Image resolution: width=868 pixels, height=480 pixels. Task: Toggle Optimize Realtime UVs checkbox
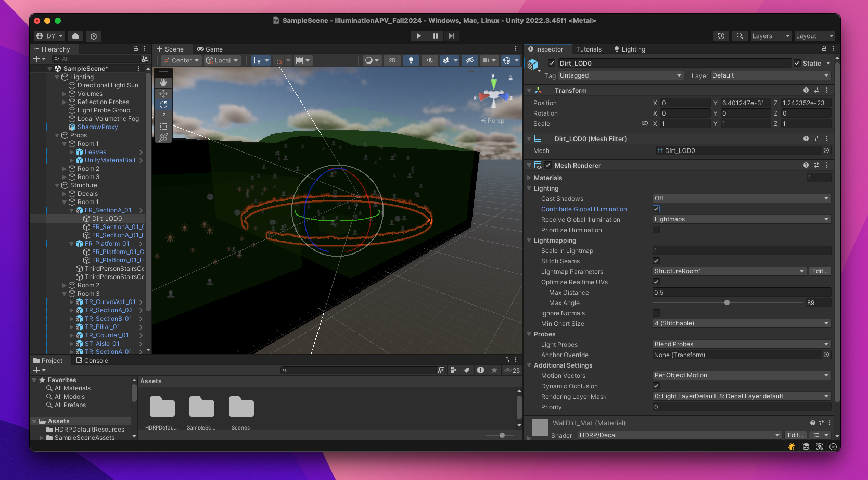(656, 282)
